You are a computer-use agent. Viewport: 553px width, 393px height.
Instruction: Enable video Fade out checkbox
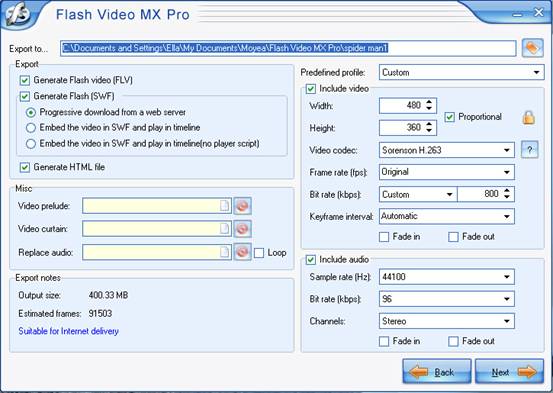[x=453, y=237]
